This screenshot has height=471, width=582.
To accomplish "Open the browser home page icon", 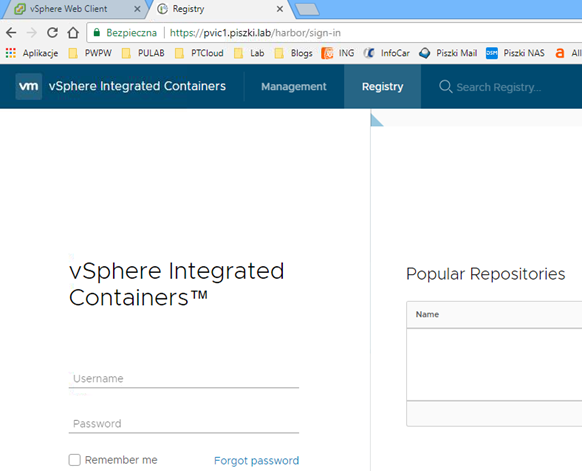I will [73, 33].
